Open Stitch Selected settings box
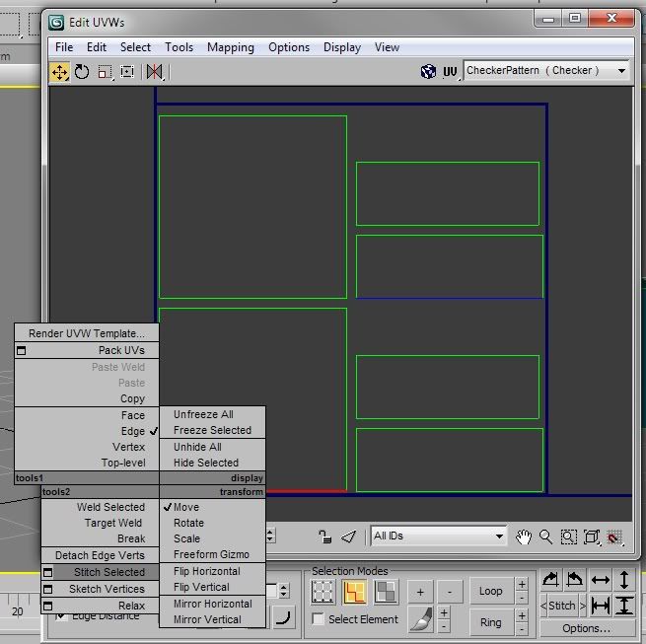 (47, 573)
